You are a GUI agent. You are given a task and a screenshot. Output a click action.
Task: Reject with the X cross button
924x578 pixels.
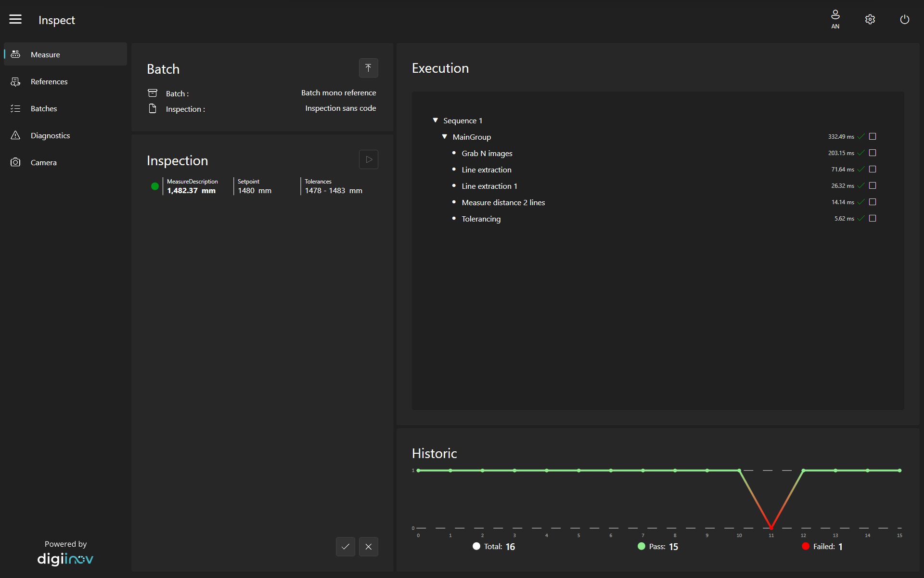[368, 547]
